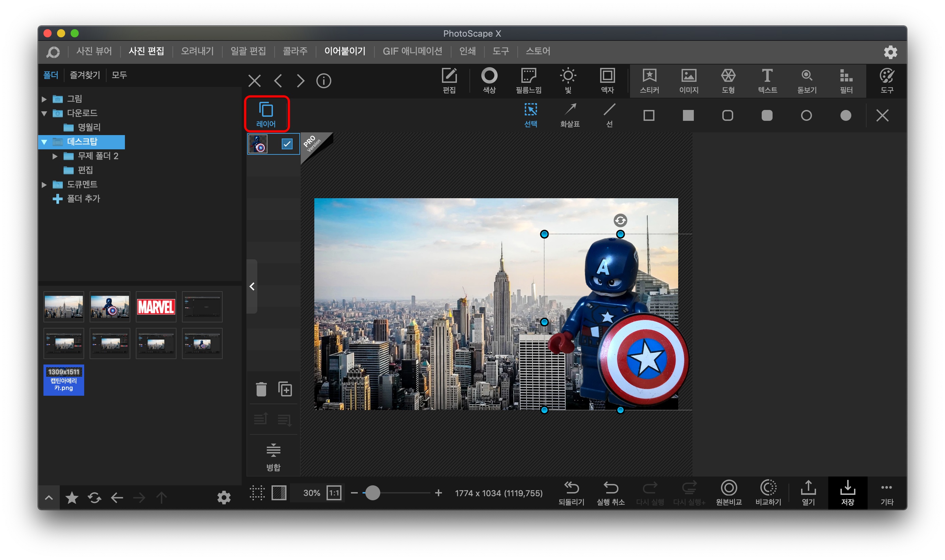The image size is (945, 560).
Task: Select the filled circle shape tool
Action: click(845, 115)
